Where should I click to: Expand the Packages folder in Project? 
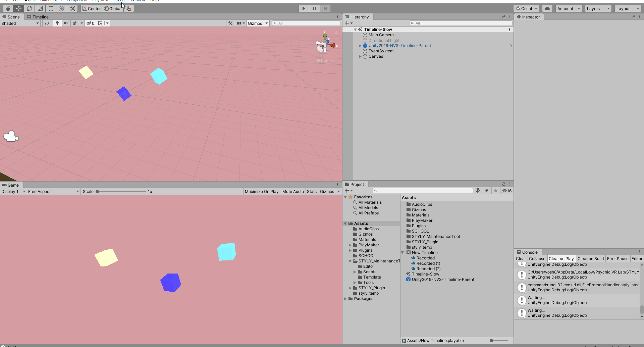tap(345, 299)
